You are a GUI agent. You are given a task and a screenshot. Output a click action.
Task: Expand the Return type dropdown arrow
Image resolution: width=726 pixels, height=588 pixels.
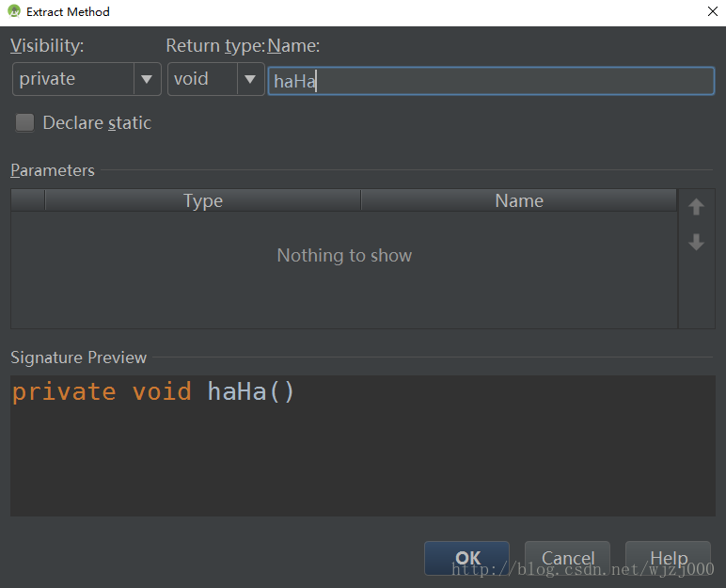[250, 80]
